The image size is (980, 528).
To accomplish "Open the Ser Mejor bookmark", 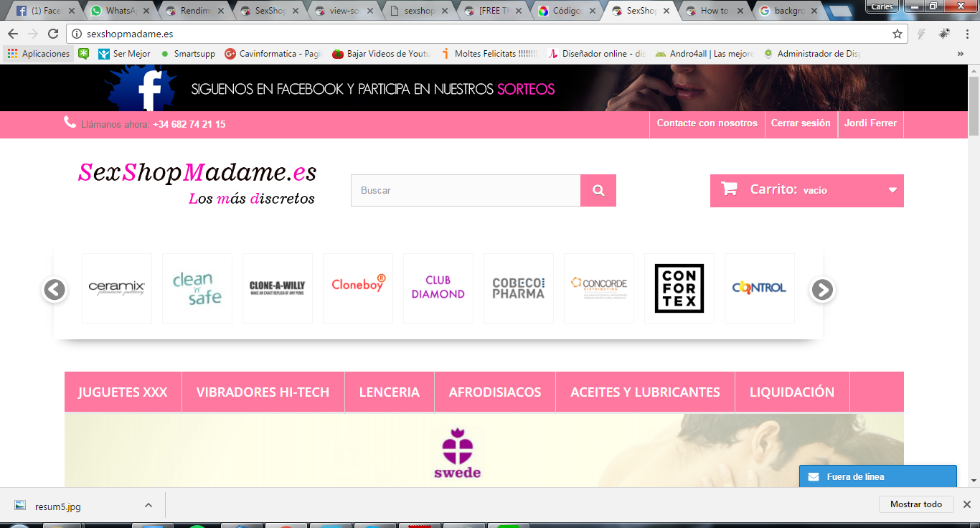I will (x=125, y=54).
